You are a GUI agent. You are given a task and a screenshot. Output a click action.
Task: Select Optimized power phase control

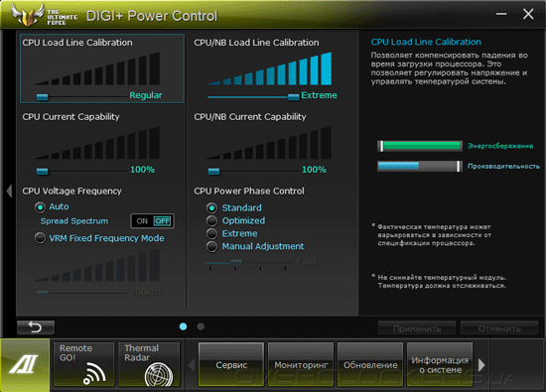pyautogui.click(x=211, y=220)
